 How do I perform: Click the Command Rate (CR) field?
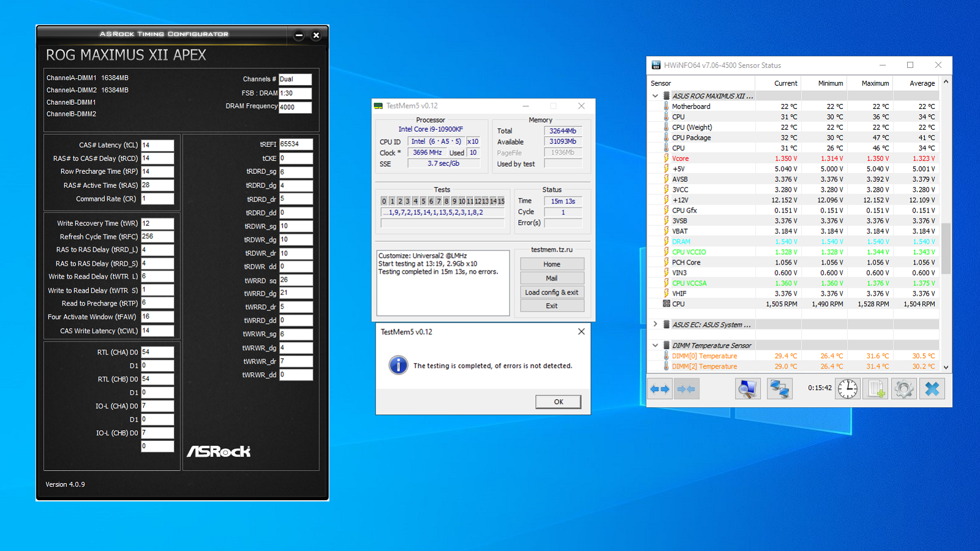157,198
